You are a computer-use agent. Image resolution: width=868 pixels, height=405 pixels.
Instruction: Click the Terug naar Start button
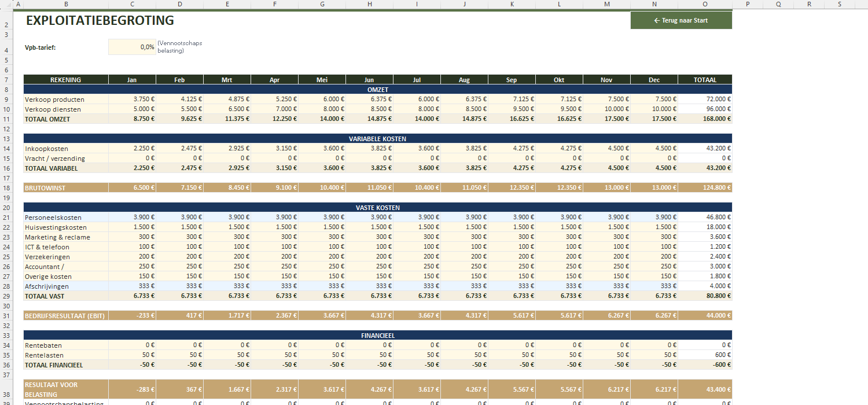coord(681,20)
